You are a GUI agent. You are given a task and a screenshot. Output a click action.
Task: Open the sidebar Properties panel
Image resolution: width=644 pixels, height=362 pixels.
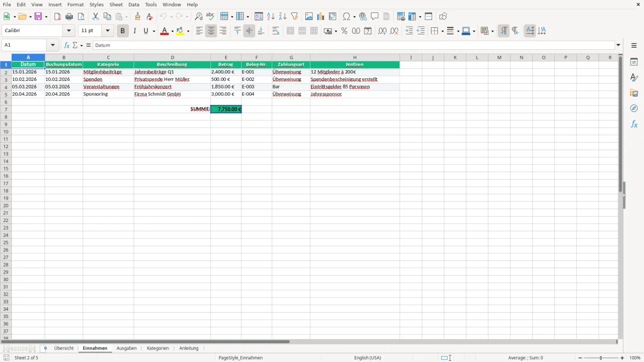[x=634, y=62]
